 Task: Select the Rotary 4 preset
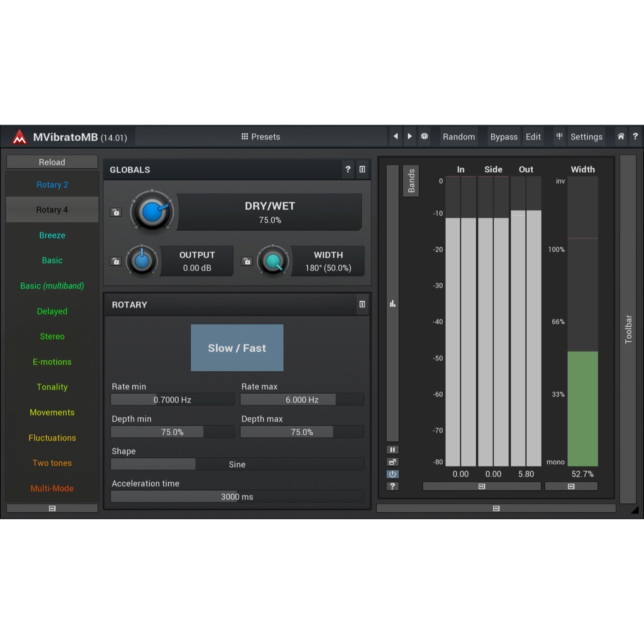(x=52, y=210)
